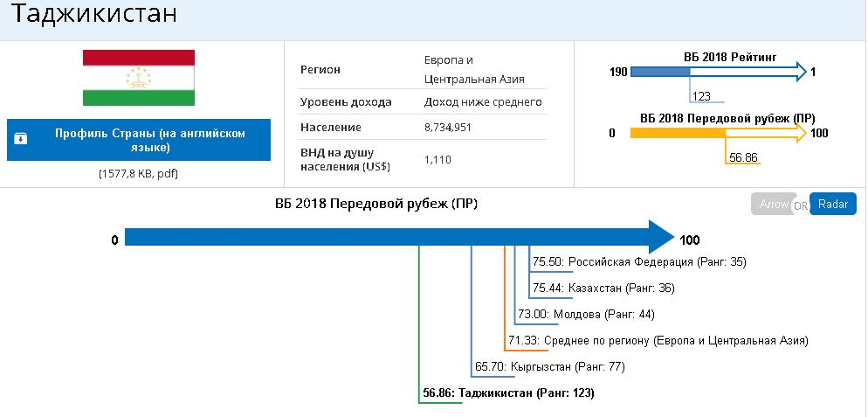Click the Tajikistan flag image
868x417 pixels.
139,78
